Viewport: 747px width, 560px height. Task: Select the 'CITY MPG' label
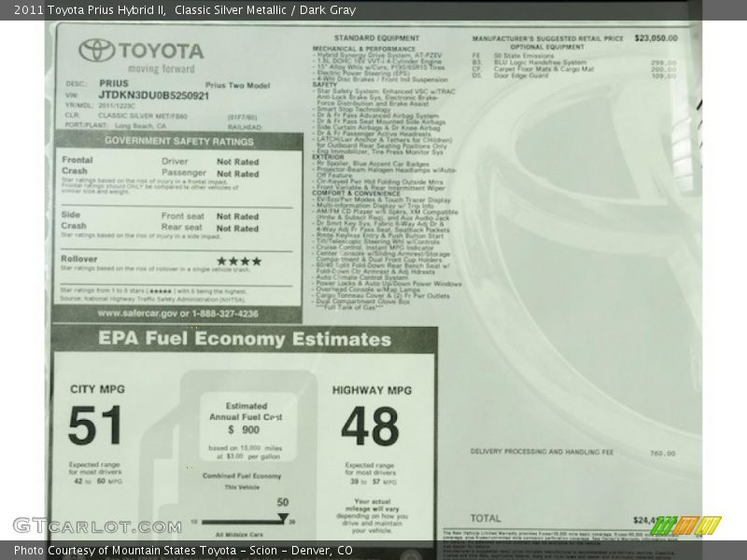tap(97, 389)
